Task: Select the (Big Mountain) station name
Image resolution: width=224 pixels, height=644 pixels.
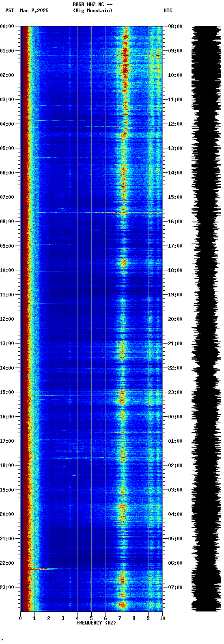Action: [93, 11]
